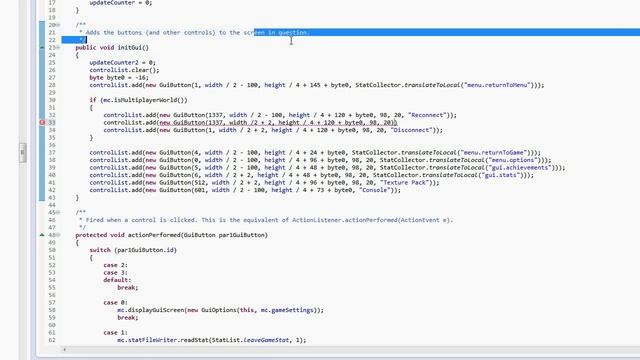Click "case 3:" on line 53
Image resolution: width=640 pixels, height=360 pixels.
pos(116,273)
